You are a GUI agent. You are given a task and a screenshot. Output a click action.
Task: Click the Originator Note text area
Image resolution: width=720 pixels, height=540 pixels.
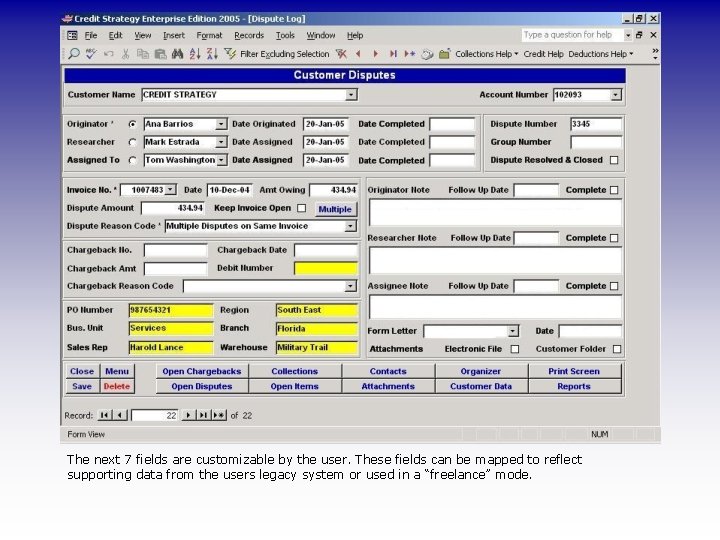495,213
